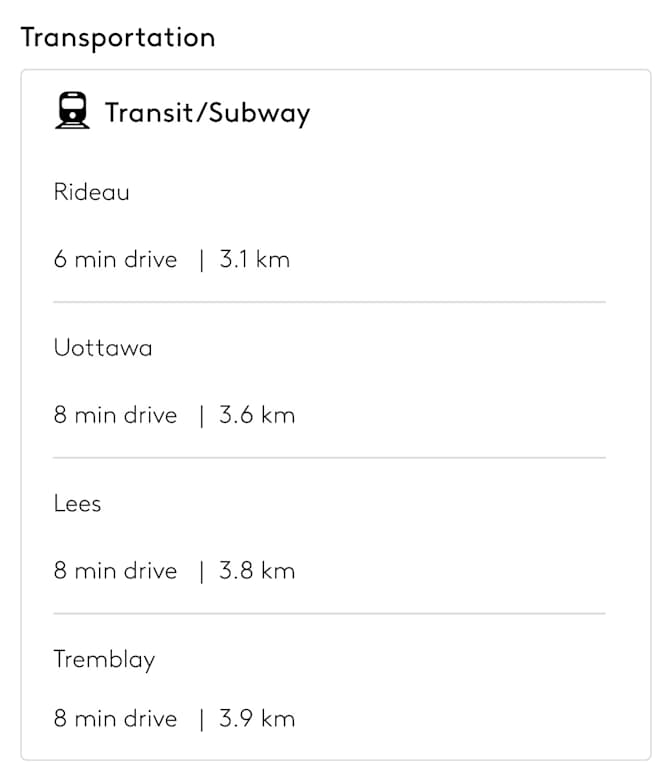This screenshot has width=672, height=763.
Task: Click the divider below Rideau details
Action: click(x=329, y=302)
